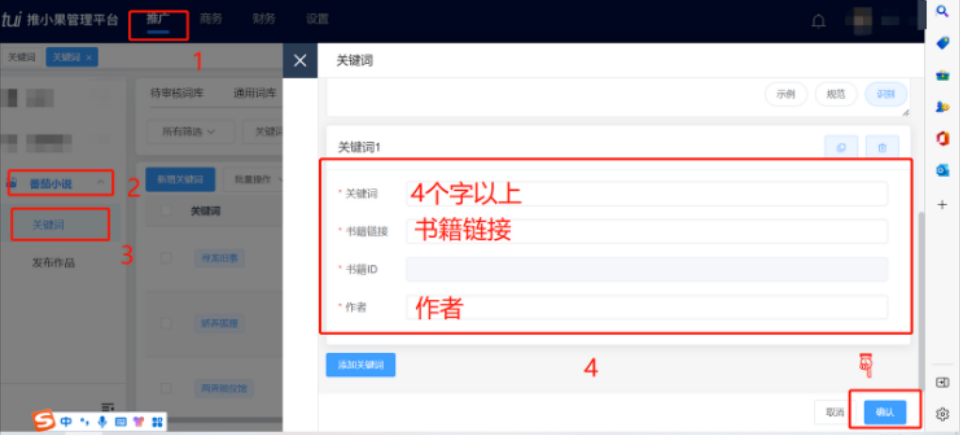Open the 批量操作 dropdown
The width and height of the screenshot is (960, 435).
(x=253, y=180)
